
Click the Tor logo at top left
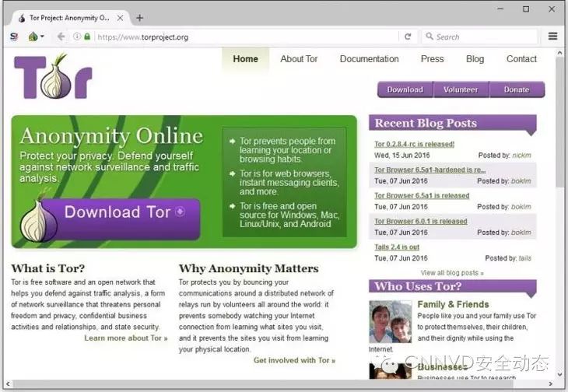coord(53,76)
